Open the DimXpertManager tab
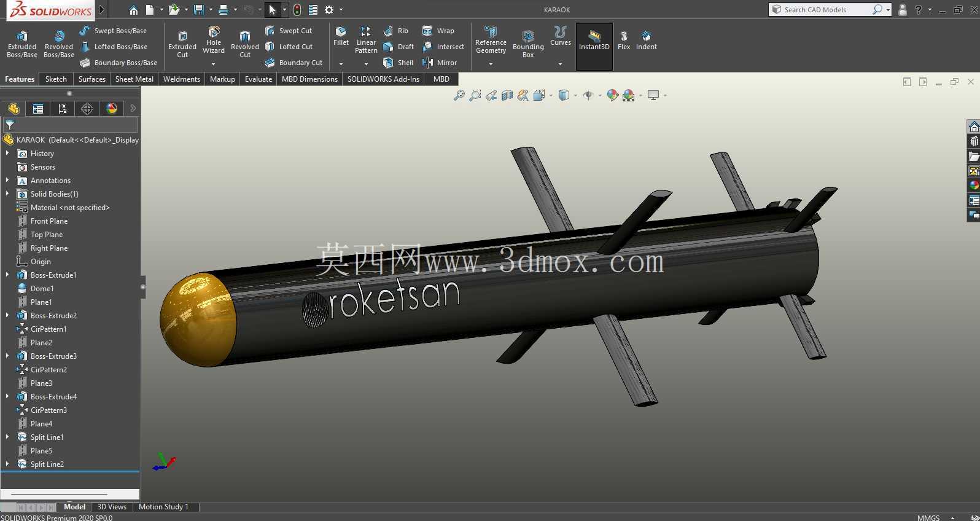Viewport: 980px width, 521px height. (87, 109)
